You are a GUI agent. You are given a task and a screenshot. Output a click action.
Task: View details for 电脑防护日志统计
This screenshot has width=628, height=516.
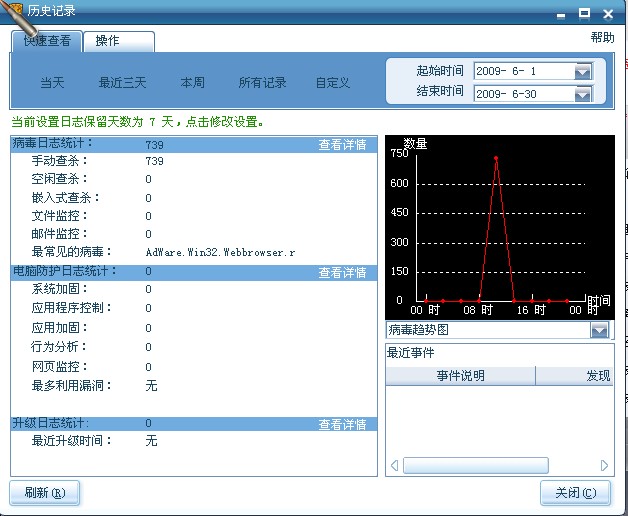342,272
